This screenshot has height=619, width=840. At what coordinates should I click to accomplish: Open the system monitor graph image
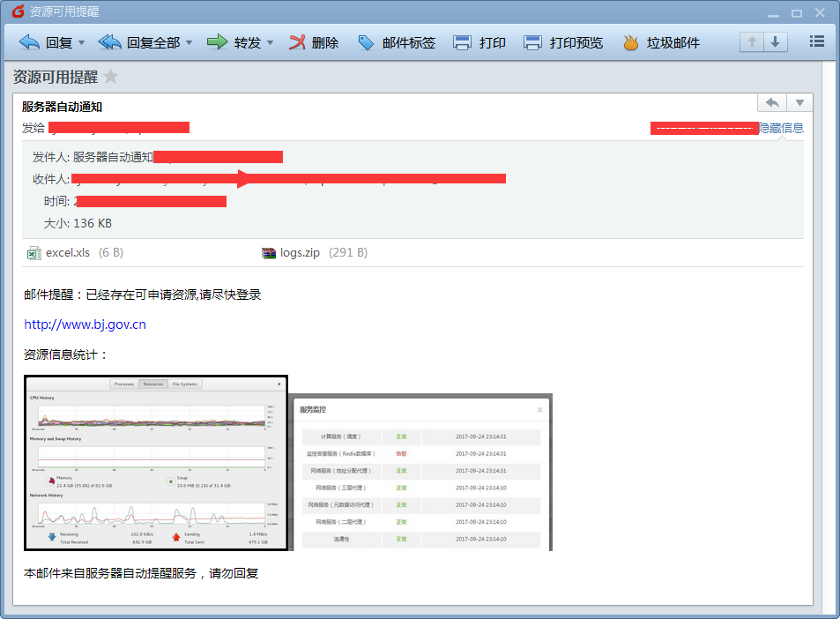pyautogui.click(x=156, y=463)
